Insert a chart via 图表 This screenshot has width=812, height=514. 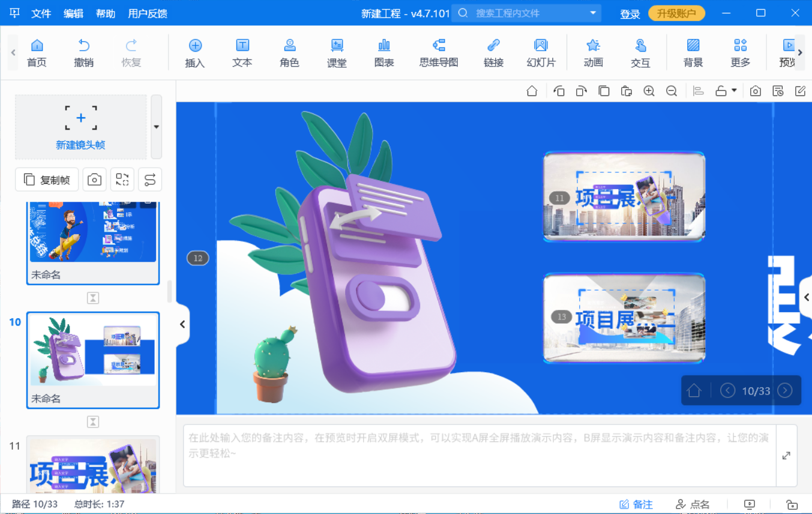pos(384,53)
